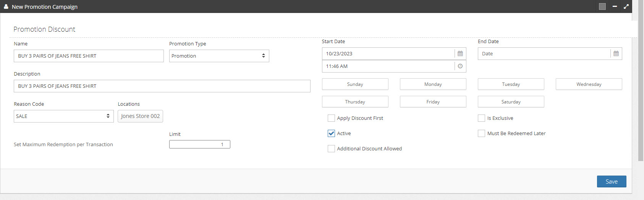The image size is (644, 200).
Task: Click the Limit number field
Action: (199, 144)
